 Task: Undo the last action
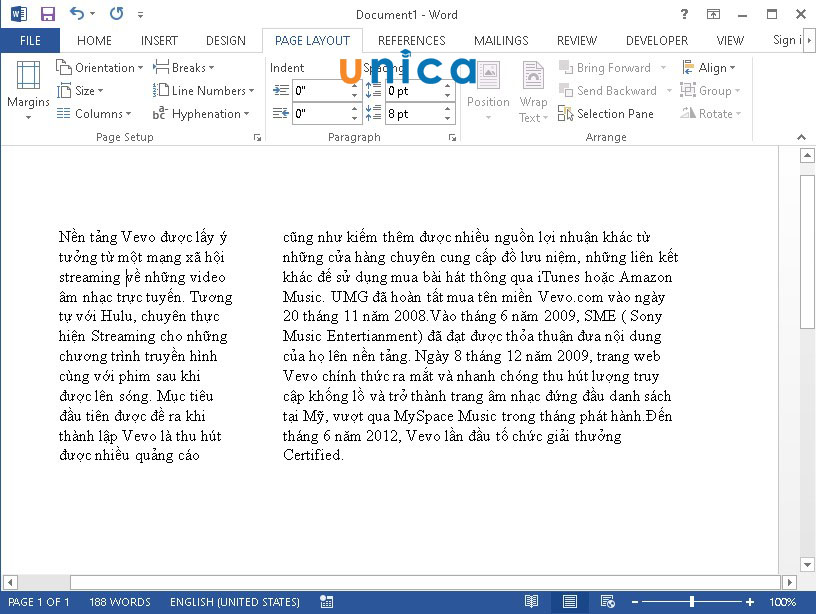[x=77, y=14]
